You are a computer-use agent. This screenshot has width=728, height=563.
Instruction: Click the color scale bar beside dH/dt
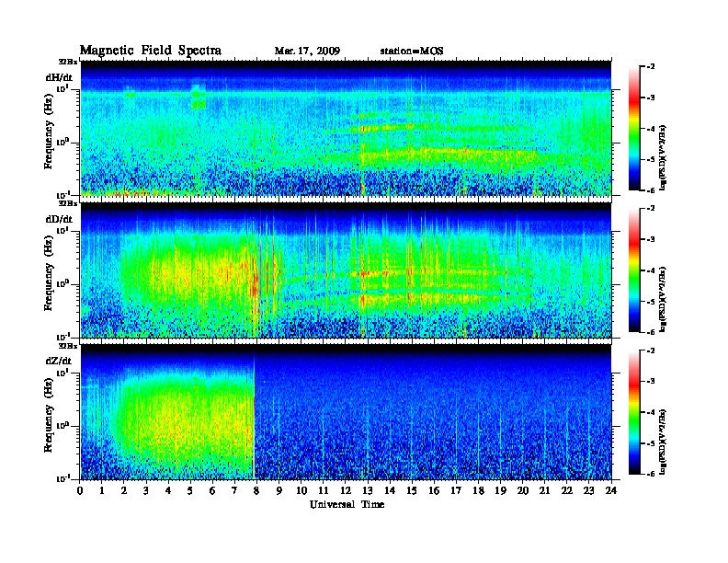click(634, 129)
